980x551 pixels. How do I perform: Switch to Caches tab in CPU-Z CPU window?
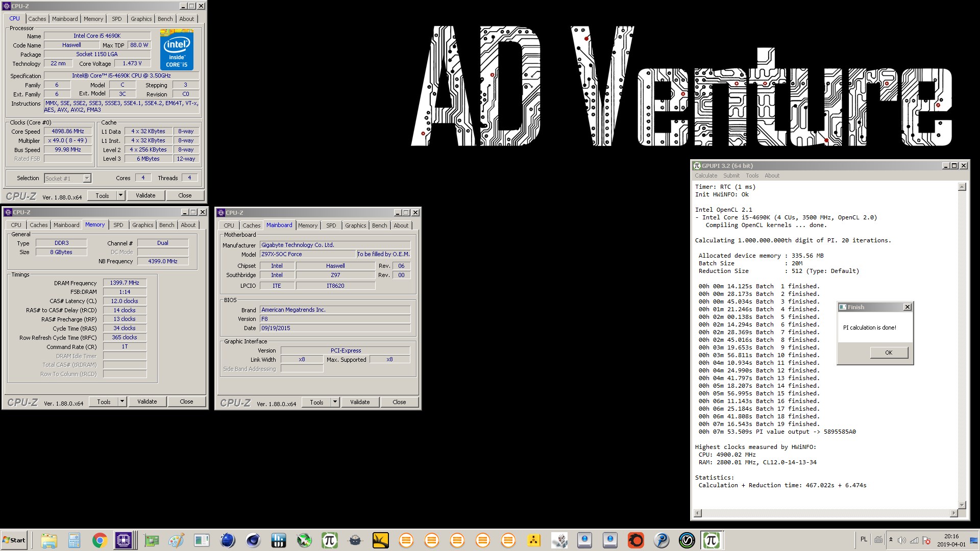tap(37, 19)
